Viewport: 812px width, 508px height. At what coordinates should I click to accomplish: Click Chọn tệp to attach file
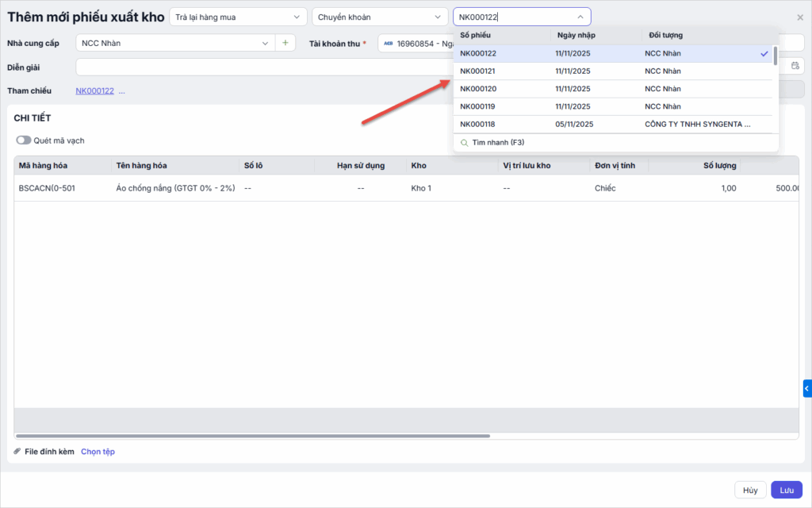[x=98, y=452]
